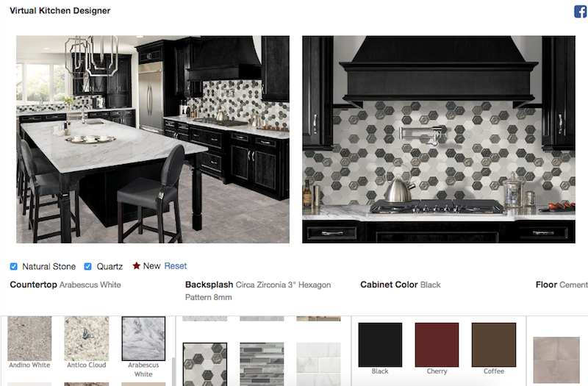Select the cement floor tile sample

point(556,360)
